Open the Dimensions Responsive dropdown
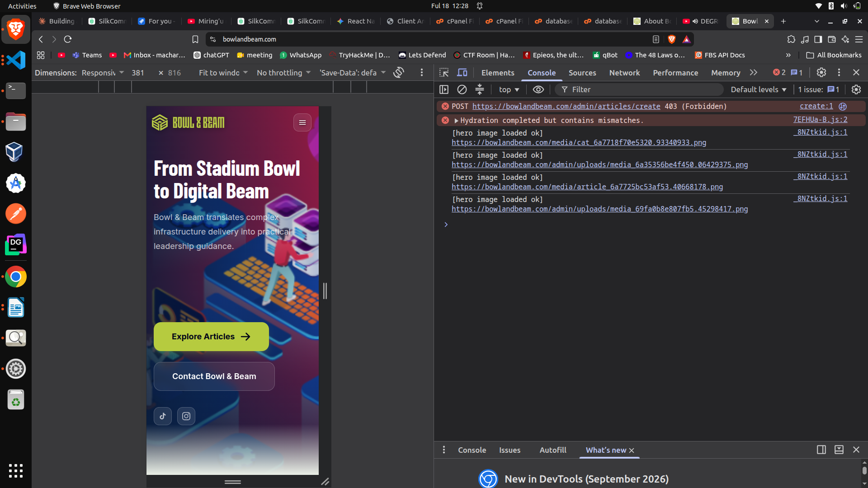The width and height of the screenshot is (868, 488). click(x=103, y=73)
